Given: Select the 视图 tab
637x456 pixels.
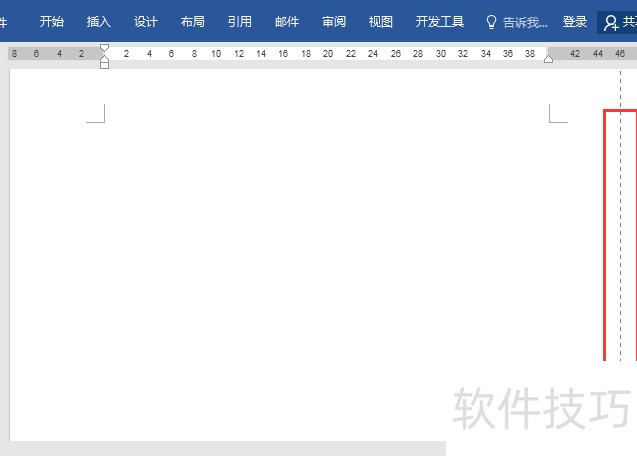Looking at the screenshot, I should click(x=381, y=22).
